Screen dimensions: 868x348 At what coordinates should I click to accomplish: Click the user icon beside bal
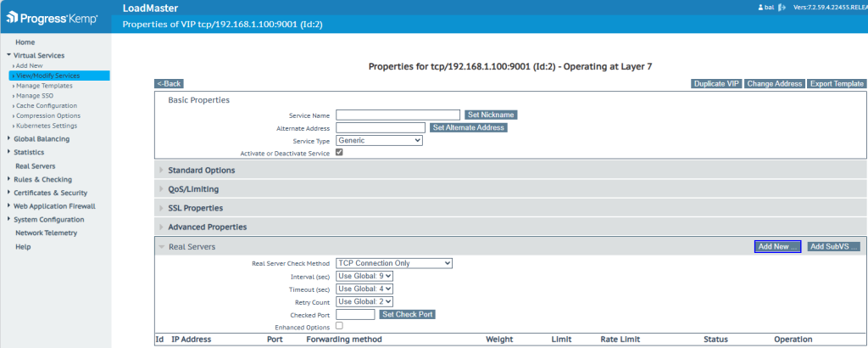pos(761,8)
